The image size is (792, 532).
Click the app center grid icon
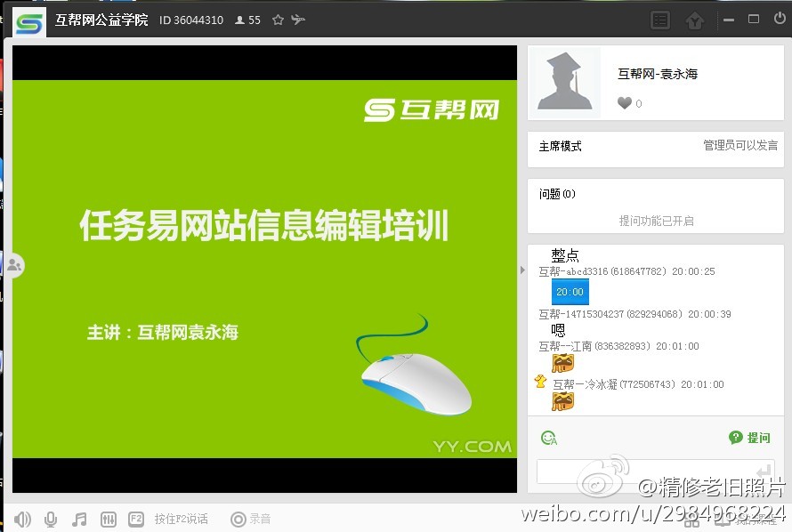(x=692, y=520)
